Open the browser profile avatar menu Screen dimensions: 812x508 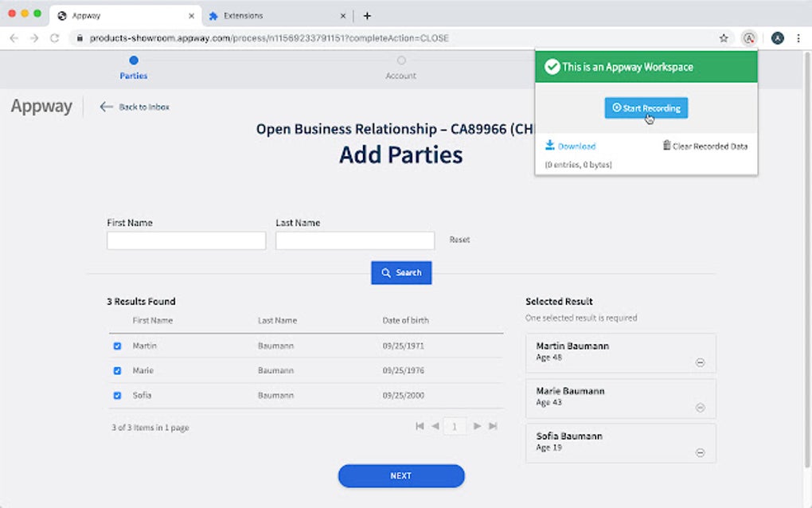click(777, 37)
